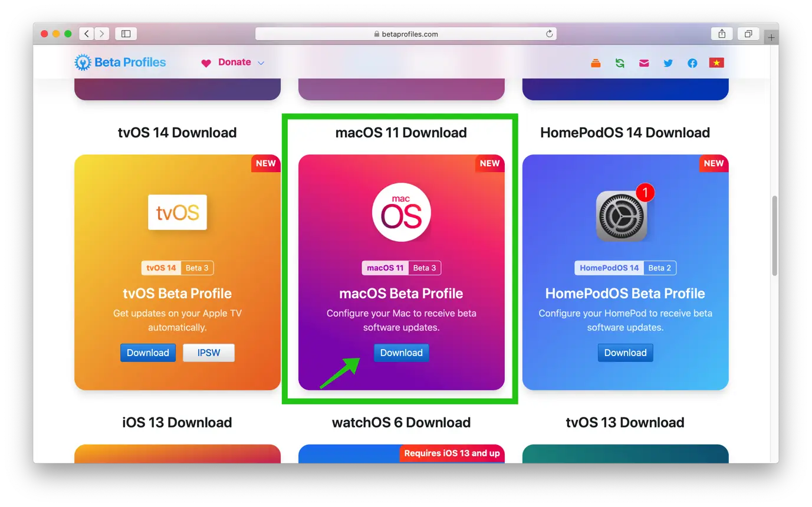This screenshot has width=812, height=507.
Task: Show the Safari sidebar
Action: (x=126, y=34)
